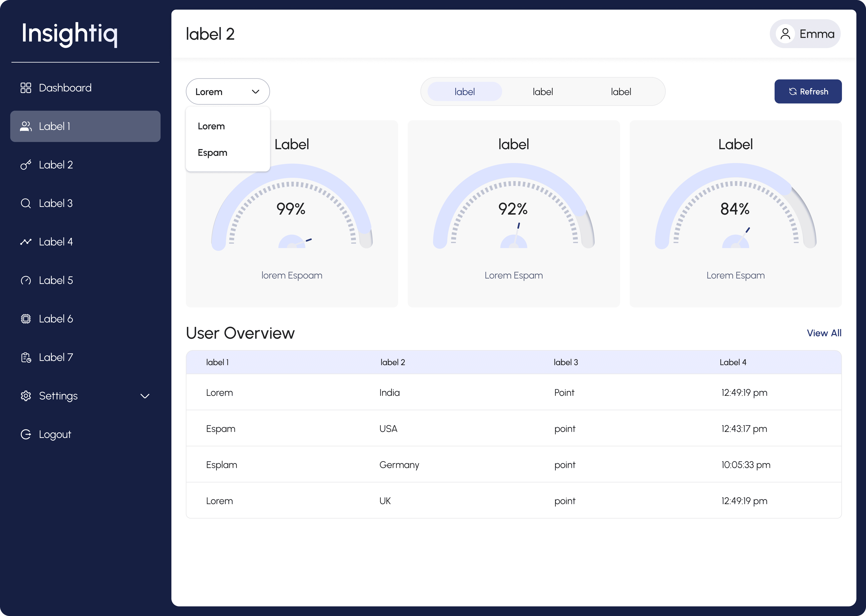This screenshot has height=616, width=866.
Task: Open the Emma profile button
Action: [805, 34]
